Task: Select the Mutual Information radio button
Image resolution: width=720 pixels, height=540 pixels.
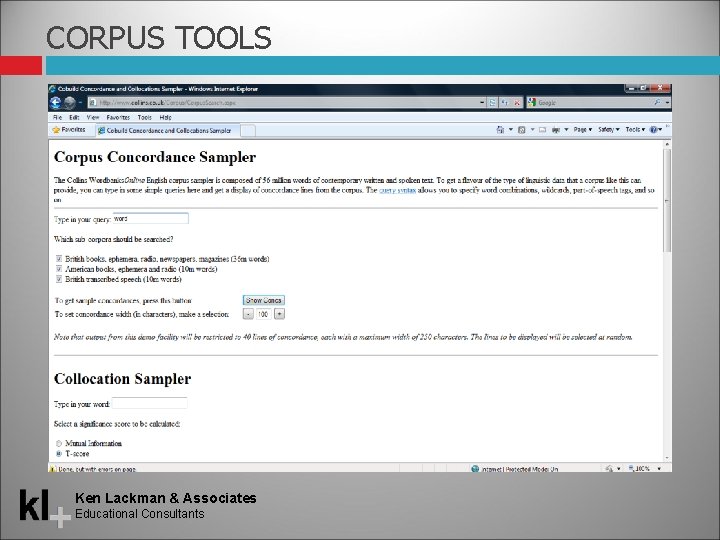Action: coord(59,444)
